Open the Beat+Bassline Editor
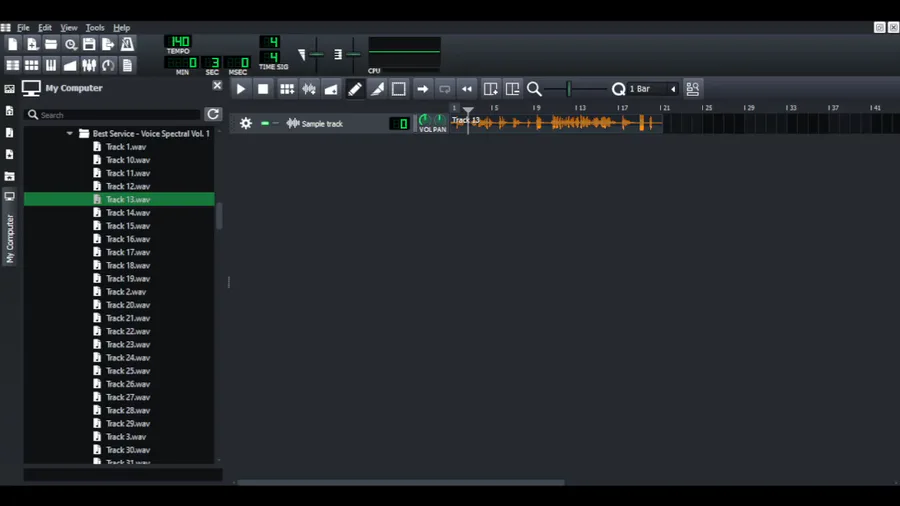Screen dimensions: 900x506 point(32,65)
